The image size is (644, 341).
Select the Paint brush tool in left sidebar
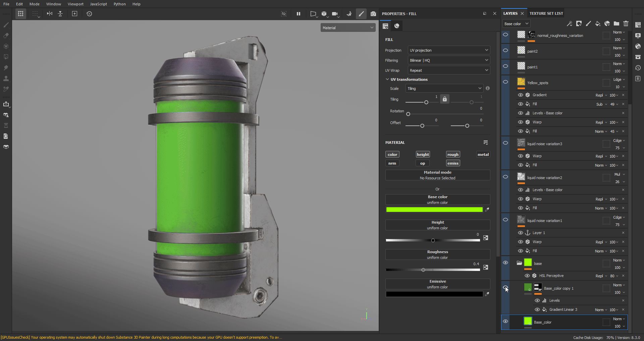pos(6,25)
